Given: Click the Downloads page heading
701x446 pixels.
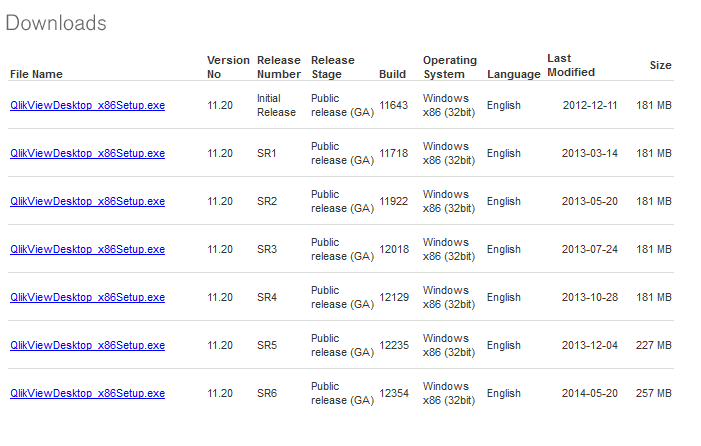Looking at the screenshot, I should [x=56, y=23].
